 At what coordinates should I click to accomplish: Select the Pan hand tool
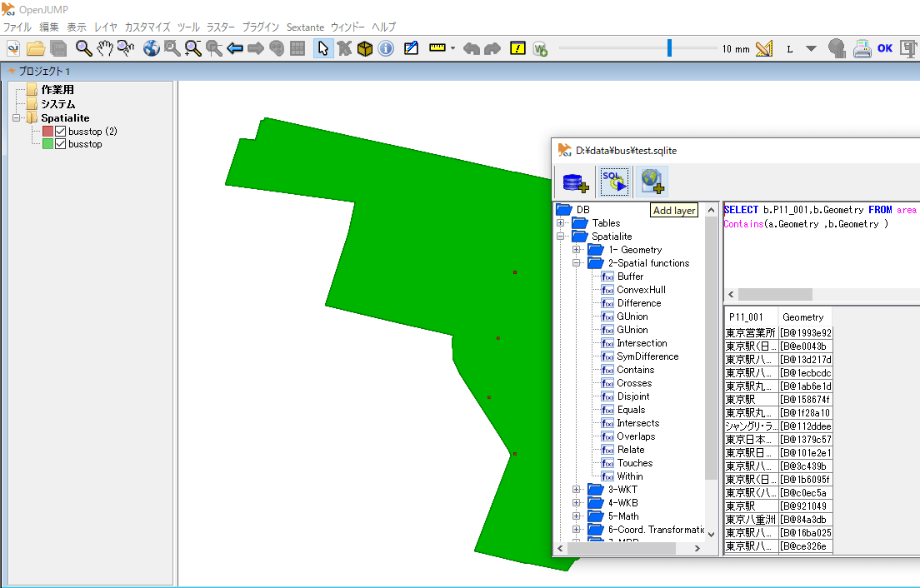(x=105, y=48)
